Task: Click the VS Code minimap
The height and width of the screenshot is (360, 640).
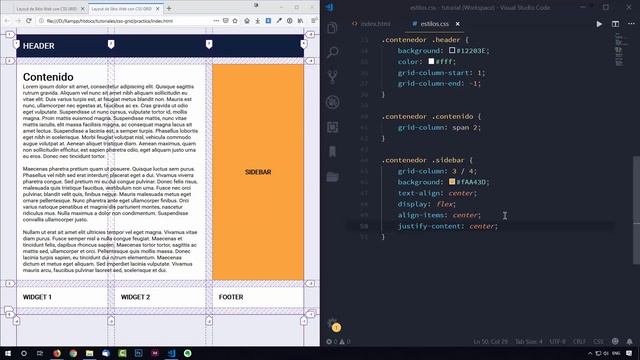Action: (x=620, y=49)
